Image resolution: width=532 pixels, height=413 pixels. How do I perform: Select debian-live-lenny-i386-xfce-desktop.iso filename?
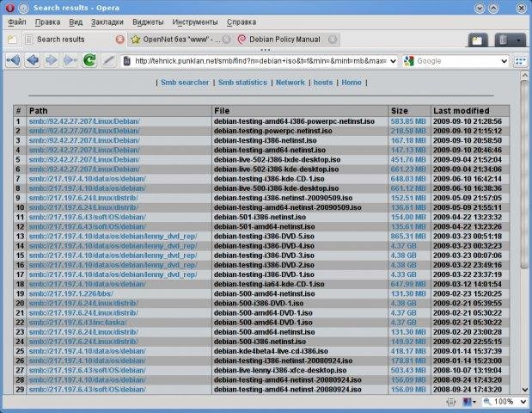pos(280,370)
